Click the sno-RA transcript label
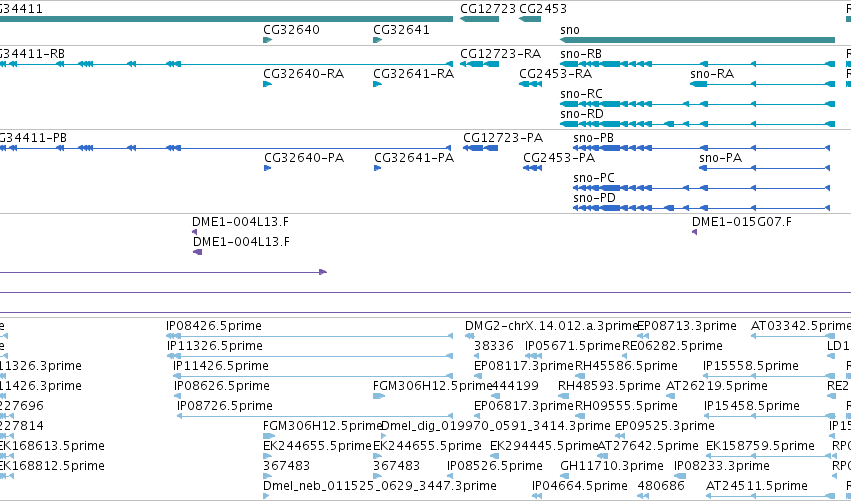The height and width of the screenshot is (501, 851). (712, 74)
